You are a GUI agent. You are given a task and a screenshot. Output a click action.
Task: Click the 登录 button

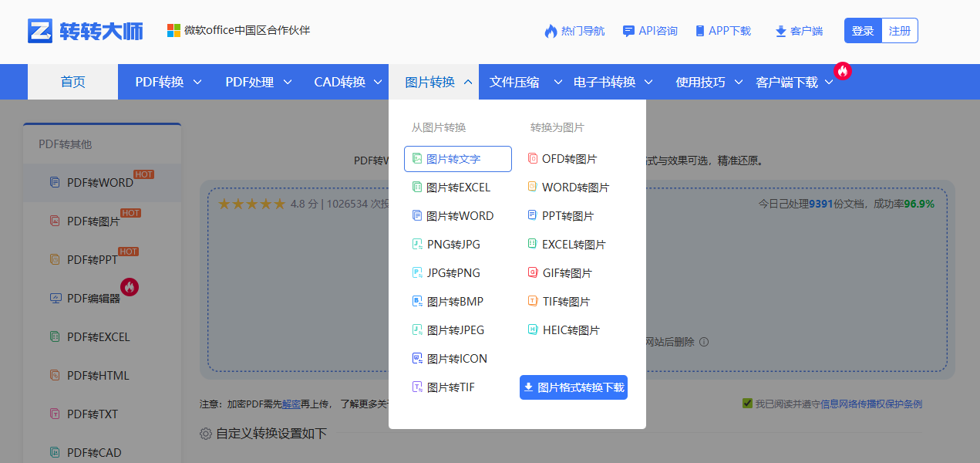coord(863,31)
